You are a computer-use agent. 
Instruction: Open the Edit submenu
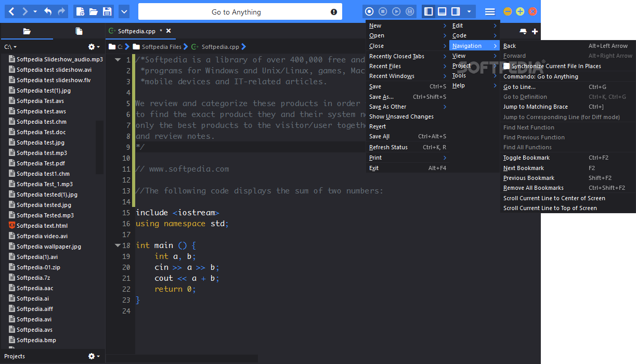[474, 25]
